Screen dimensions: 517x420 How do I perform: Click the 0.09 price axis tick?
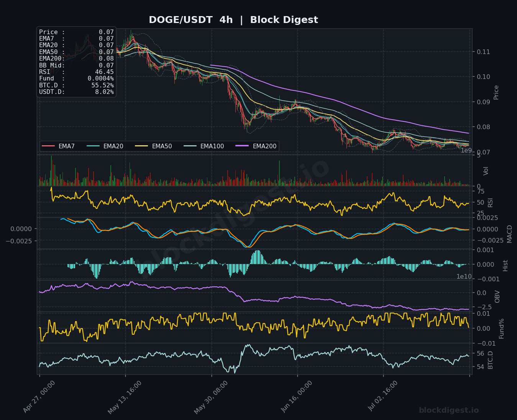[x=483, y=102]
